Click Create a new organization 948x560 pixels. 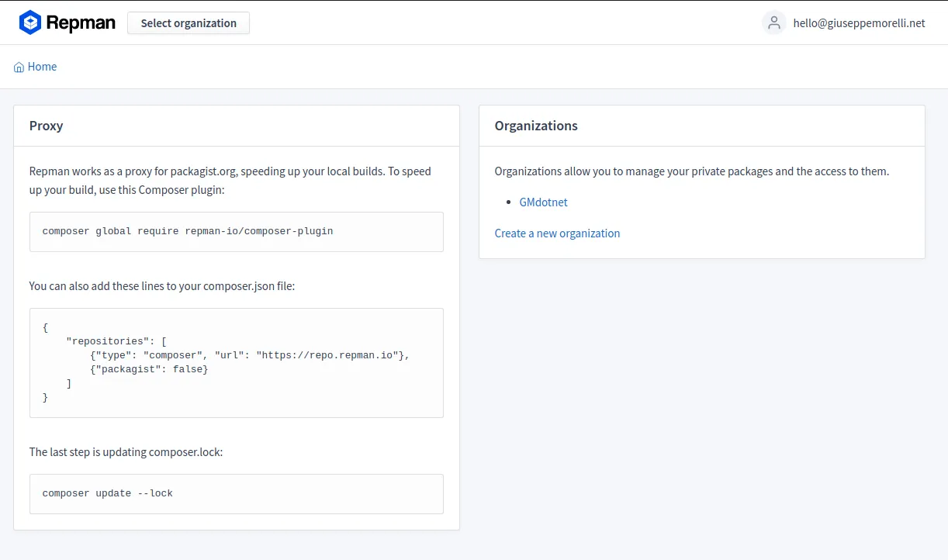[557, 233]
